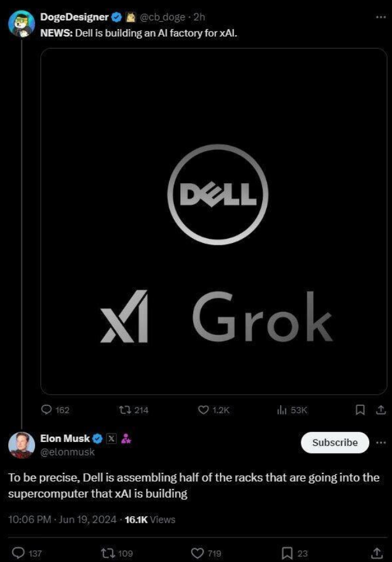Click DogeDesigner's profile avatar
The image size is (392, 562).
tap(21, 24)
